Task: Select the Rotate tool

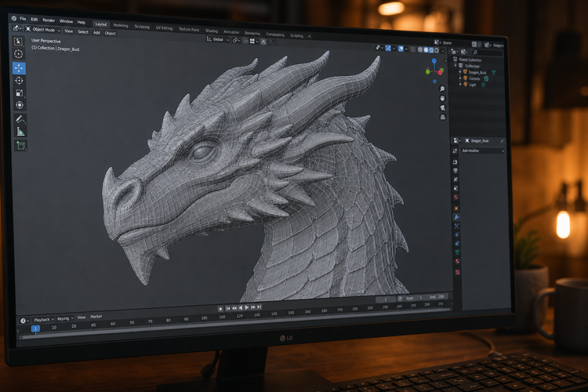Action: (19, 80)
